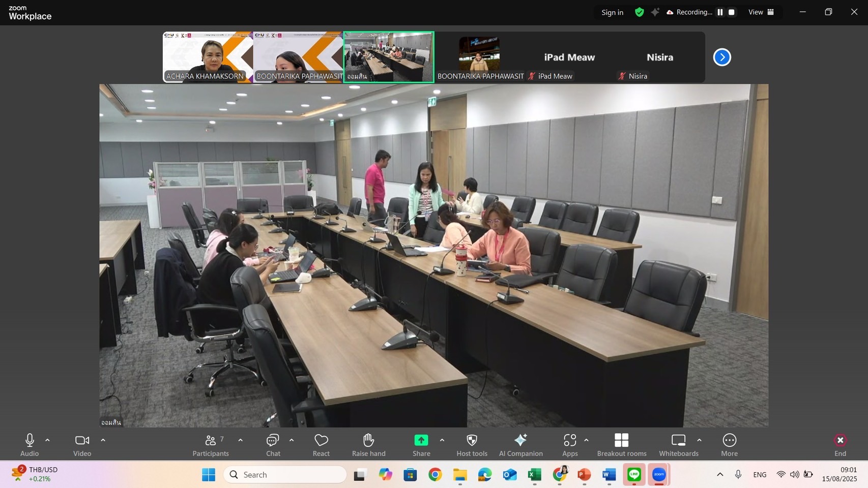Open the View layout menu
868x488 pixels.
(761, 12)
